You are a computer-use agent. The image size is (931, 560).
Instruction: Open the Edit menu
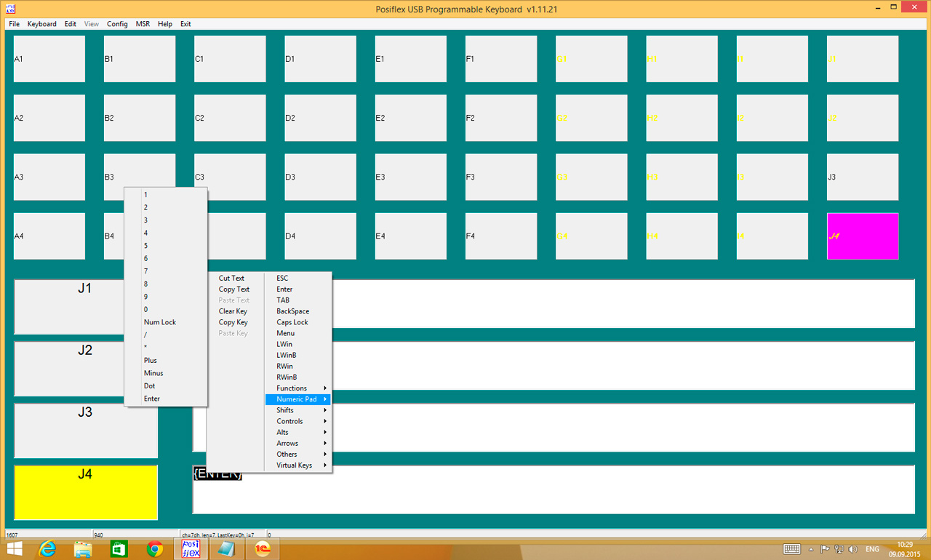(70, 24)
